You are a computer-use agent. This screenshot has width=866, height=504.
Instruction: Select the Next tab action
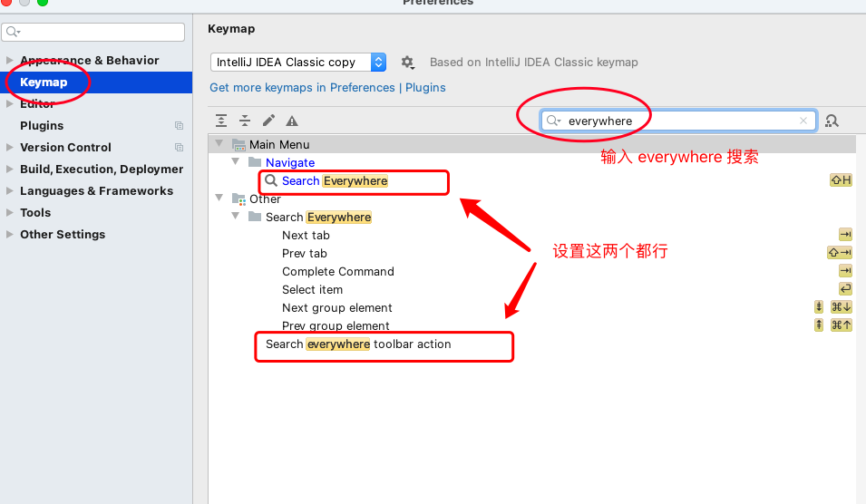tap(306, 235)
